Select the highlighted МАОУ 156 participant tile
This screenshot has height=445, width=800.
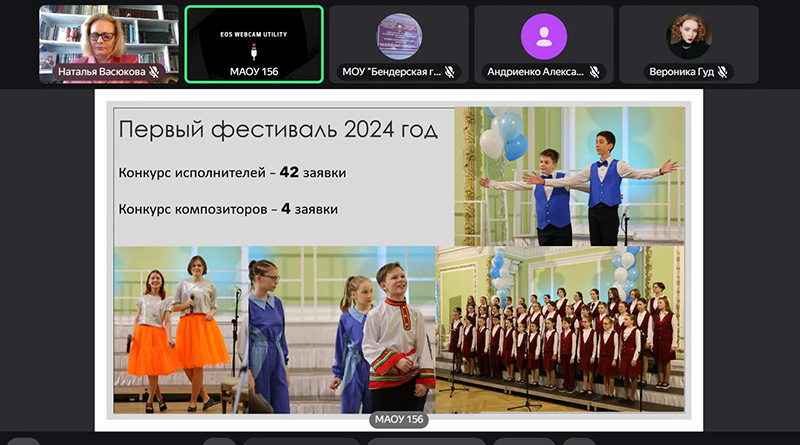254,44
